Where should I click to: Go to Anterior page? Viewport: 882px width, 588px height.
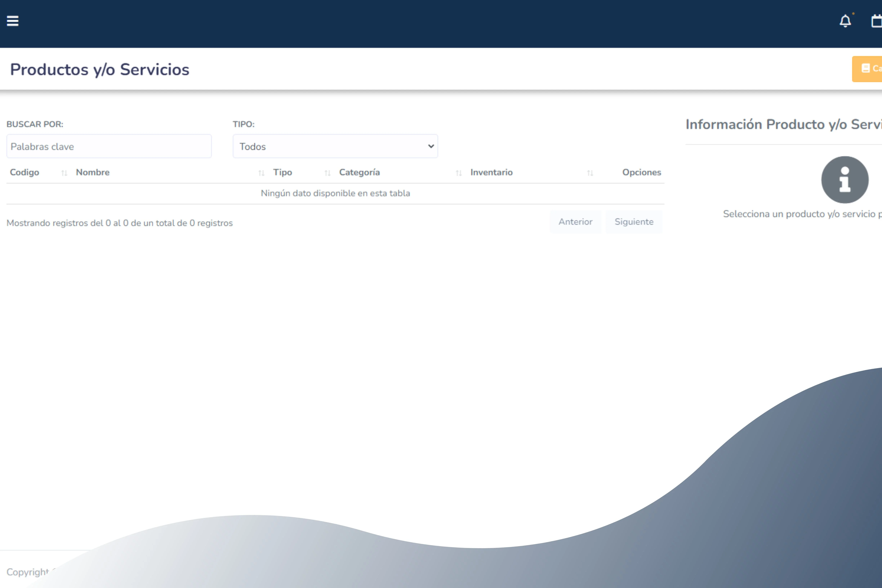[575, 222]
